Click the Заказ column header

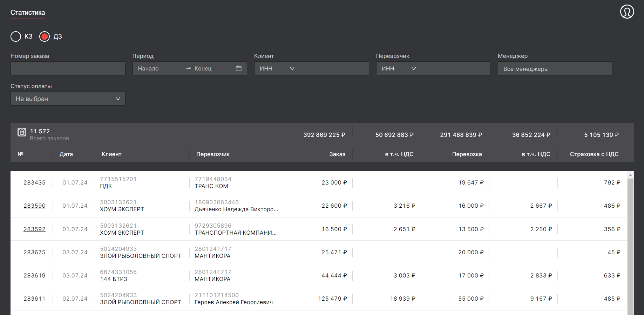click(337, 154)
